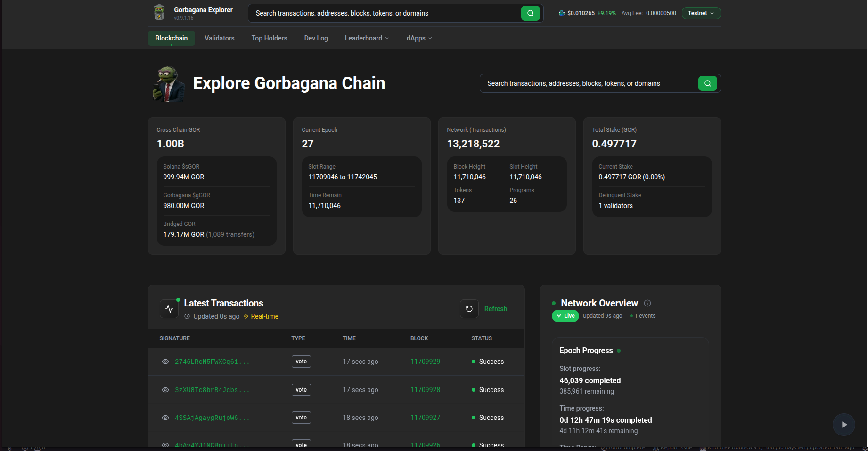
Task: Click the Pepe mascot image
Action: pyautogui.click(x=168, y=84)
